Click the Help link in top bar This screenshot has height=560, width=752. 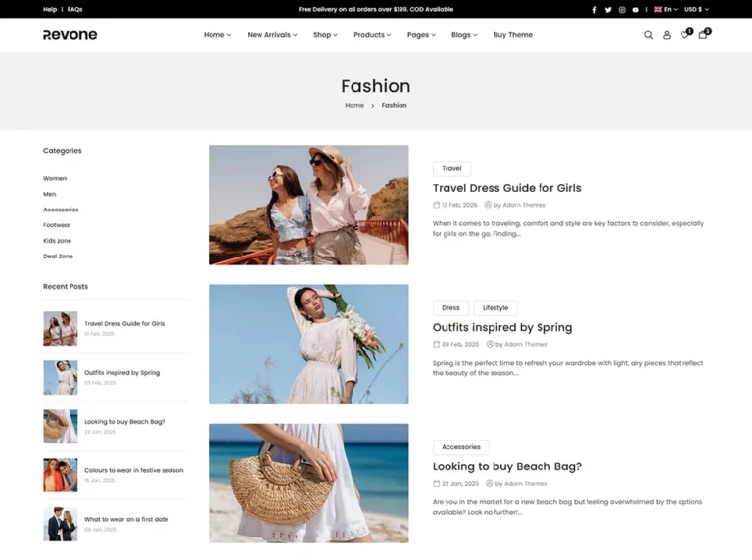pos(50,9)
